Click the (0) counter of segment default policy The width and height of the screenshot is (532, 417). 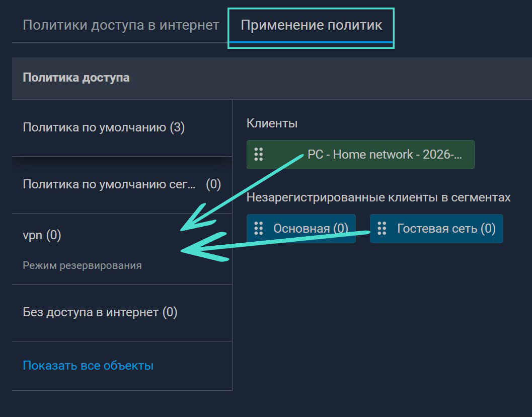coord(213,185)
